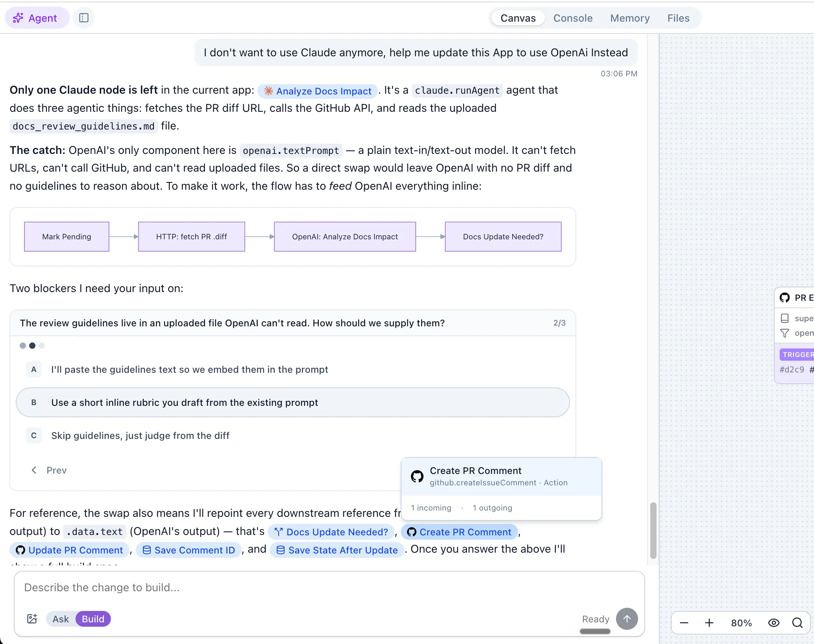Click the claude.runAgent code text
814x644 pixels.
tap(457, 91)
